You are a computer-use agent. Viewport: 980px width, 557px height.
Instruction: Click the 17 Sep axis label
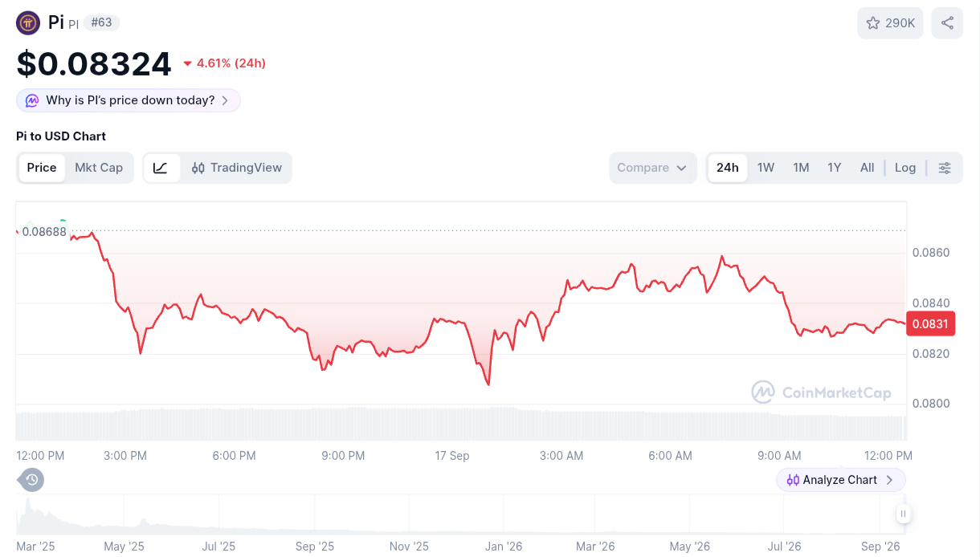(x=452, y=456)
